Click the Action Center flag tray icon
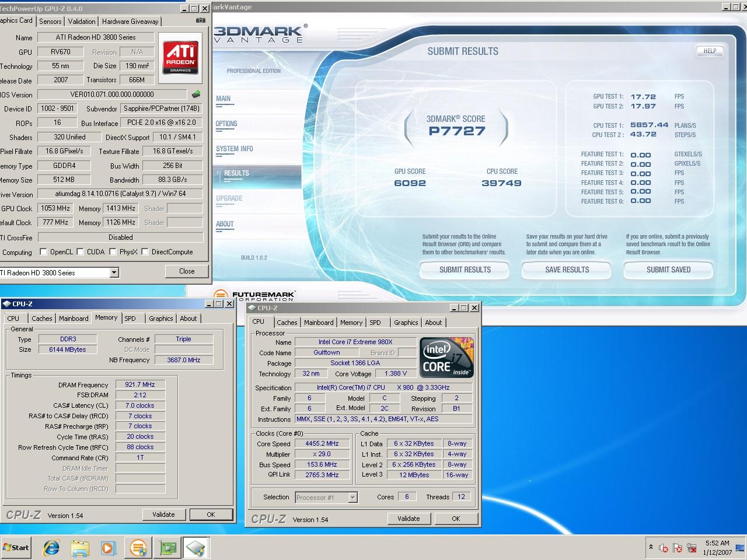Screen dimensions: 747x560 (x=678, y=548)
